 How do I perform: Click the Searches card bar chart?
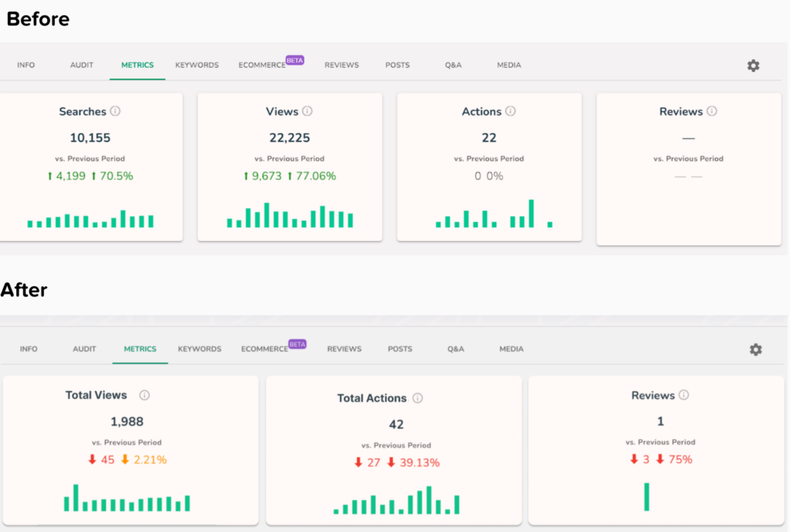coord(90,221)
